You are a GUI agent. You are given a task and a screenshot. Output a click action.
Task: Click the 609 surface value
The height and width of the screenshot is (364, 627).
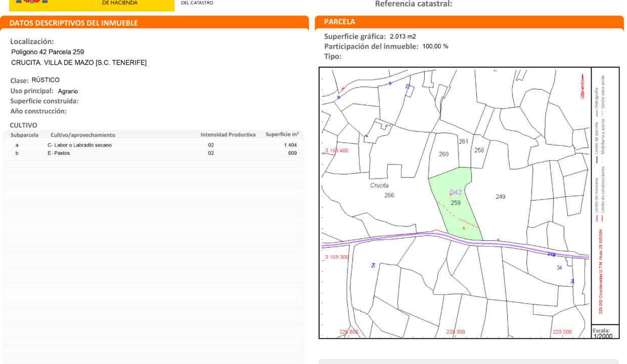[292, 153]
